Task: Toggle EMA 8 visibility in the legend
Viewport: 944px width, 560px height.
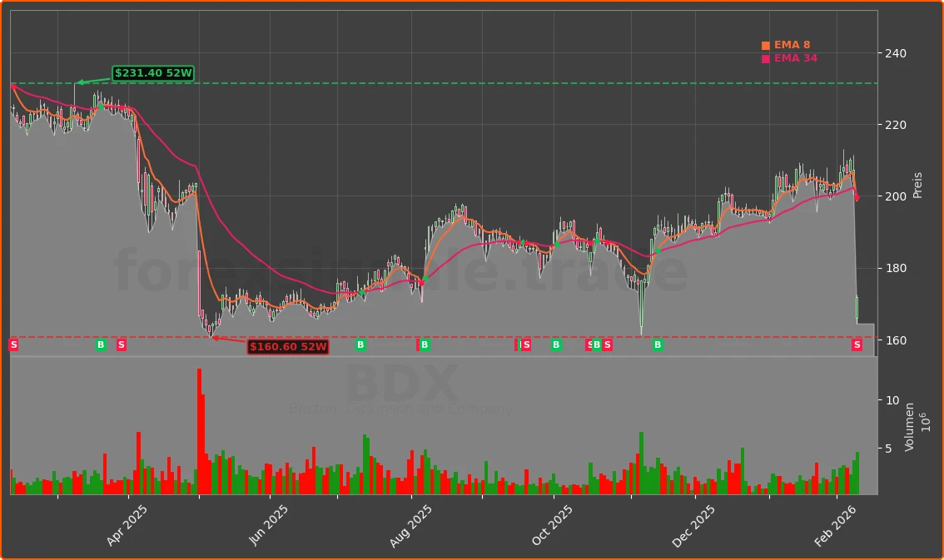Action: (788, 44)
